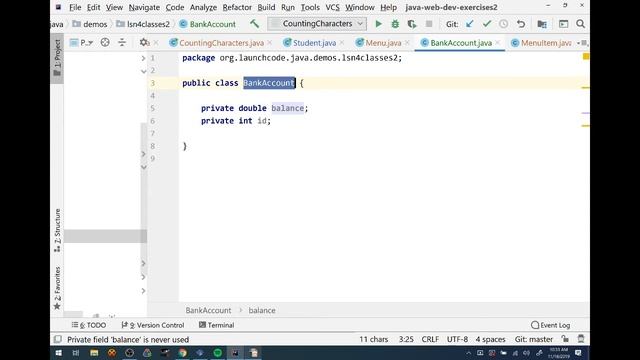Click the locate-file target icon in the Project panel

click(105, 42)
